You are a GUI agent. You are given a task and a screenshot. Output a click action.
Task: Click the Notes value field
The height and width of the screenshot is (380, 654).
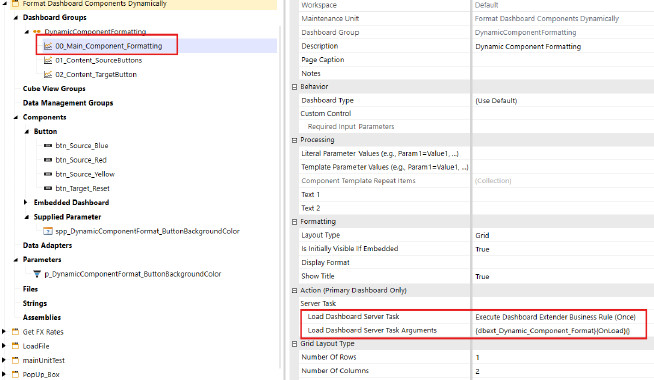point(563,73)
